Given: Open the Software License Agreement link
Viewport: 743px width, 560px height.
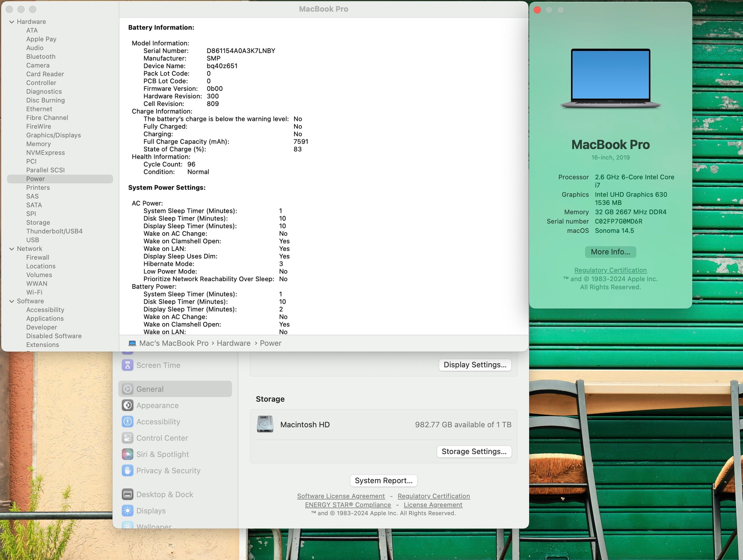Looking at the screenshot, I should [x=341, y=496].
